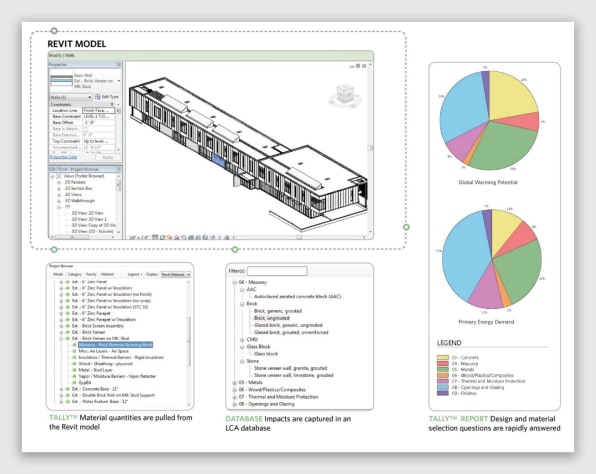Click the 08 - Openings and Glazing legend swatch

[x=443, y=387]
